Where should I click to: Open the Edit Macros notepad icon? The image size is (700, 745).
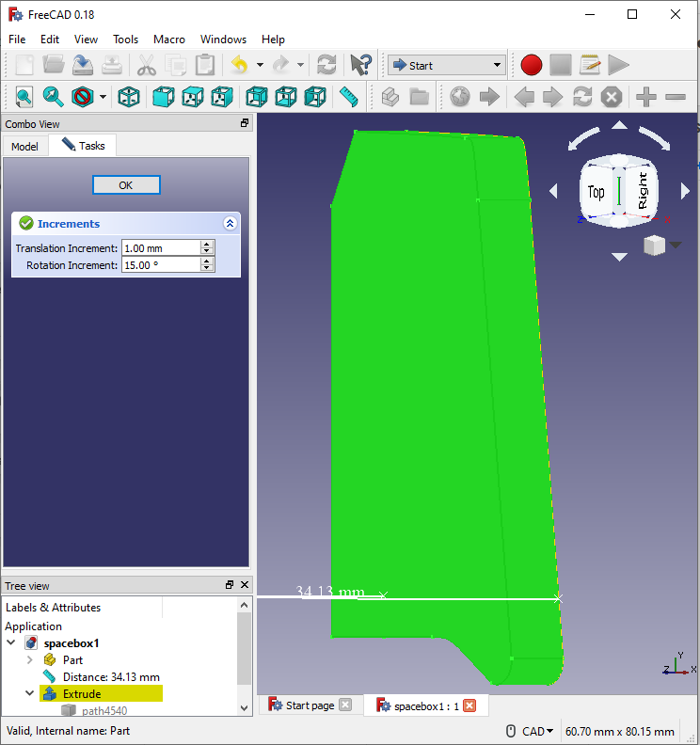[590, 65]
